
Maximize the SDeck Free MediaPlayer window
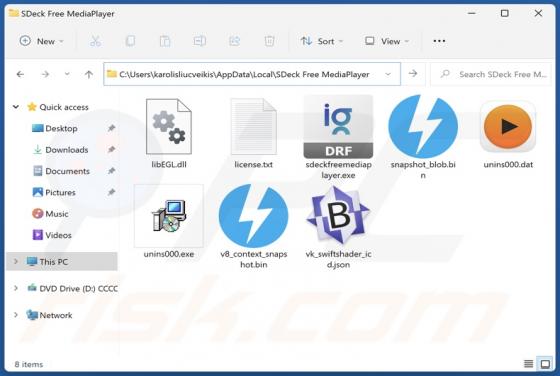tap(505, 13)
